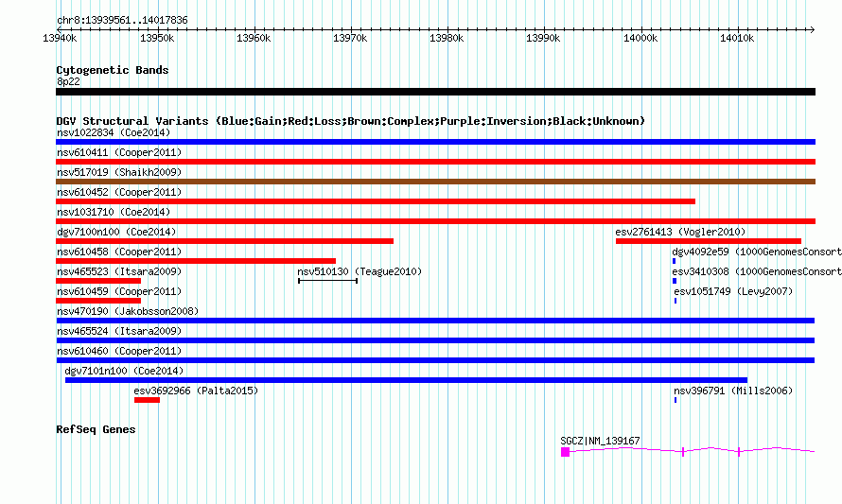
Task: Open nsv465524 (Itsara2009) label
Action: (119, 331)
